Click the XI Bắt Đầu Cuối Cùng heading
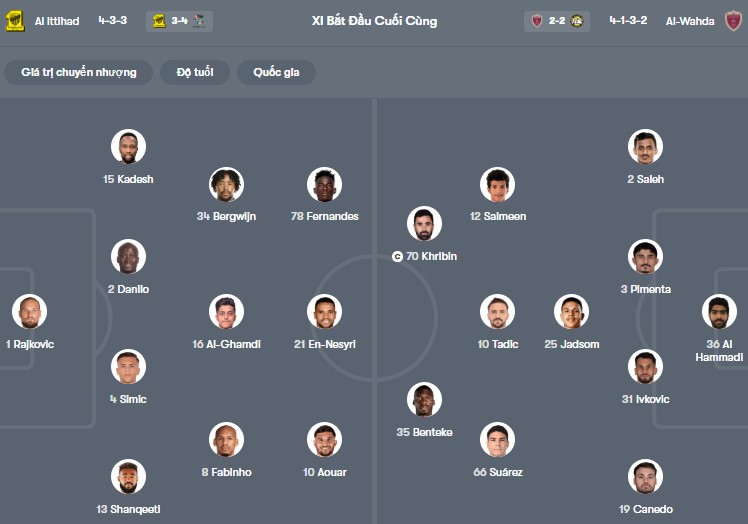This screenshot has width=748, height=524. pos(374,21)
